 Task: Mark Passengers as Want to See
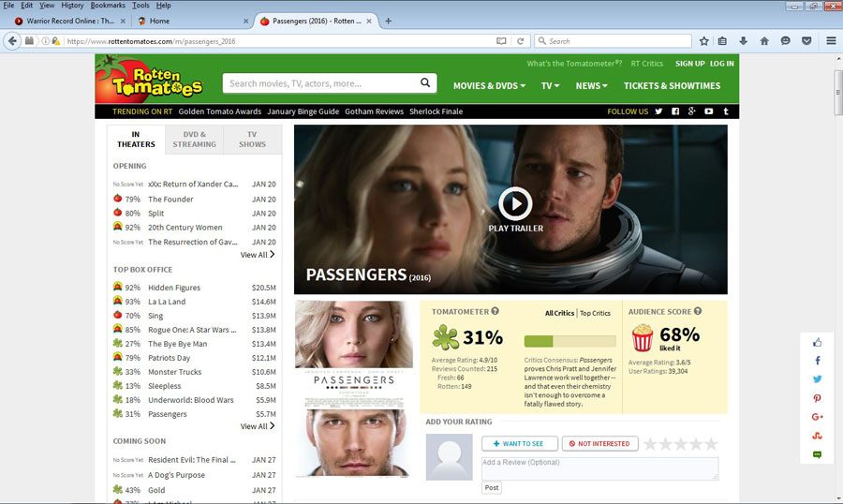coord(519,443)
